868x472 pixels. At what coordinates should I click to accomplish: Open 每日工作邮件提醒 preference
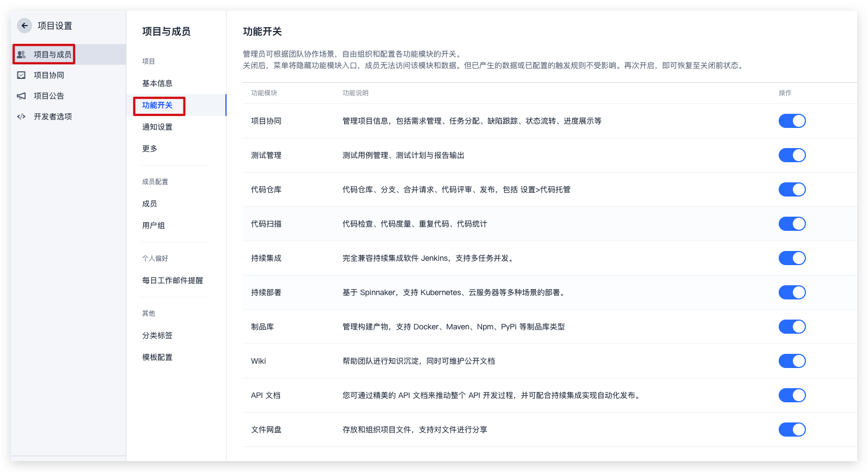tap(173, 280)
